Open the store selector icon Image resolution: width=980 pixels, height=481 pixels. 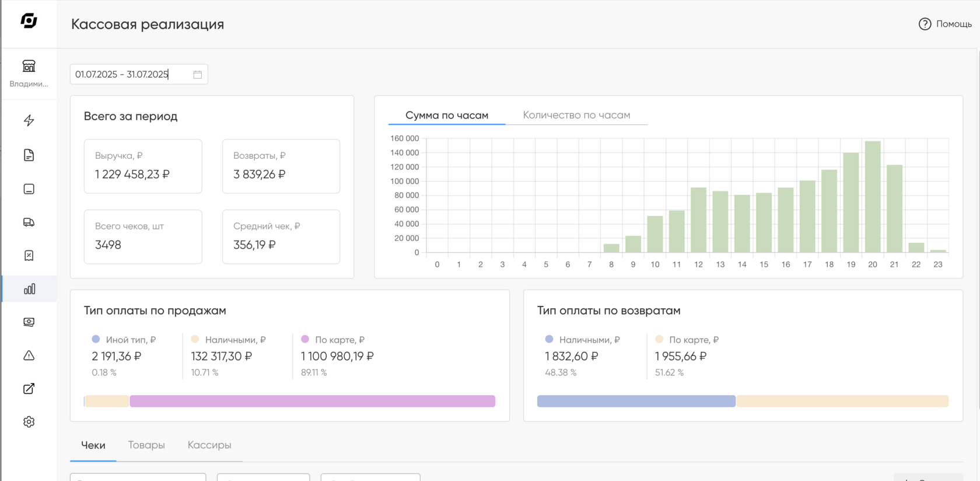click(29, 66)
